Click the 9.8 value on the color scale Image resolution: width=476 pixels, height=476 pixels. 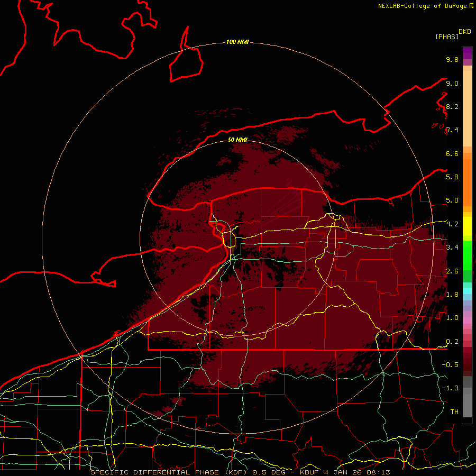point(452,59)
